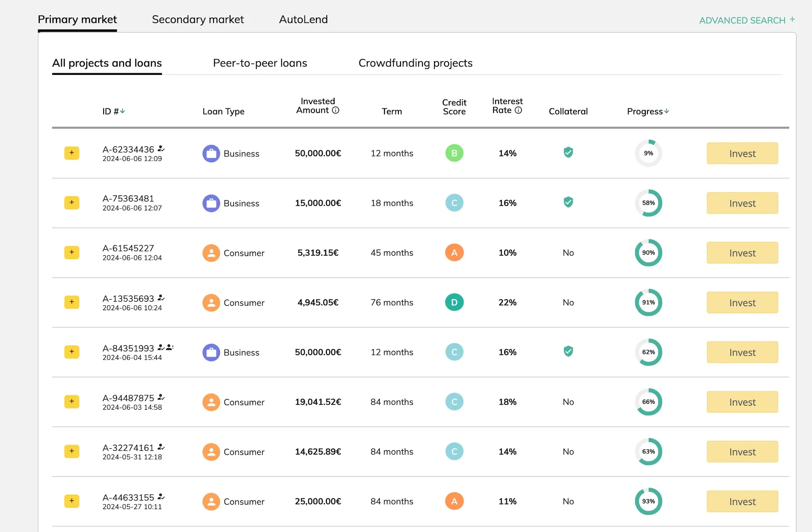Click credit score B badge for A-62334436
The image size is (812, 532).
(454, 153)
